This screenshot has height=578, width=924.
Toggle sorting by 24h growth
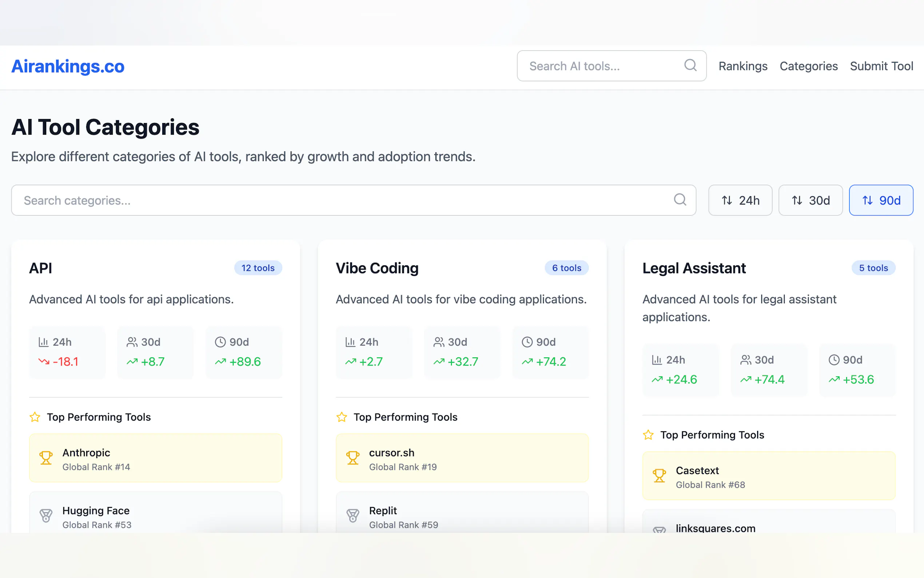click(740, 200)
